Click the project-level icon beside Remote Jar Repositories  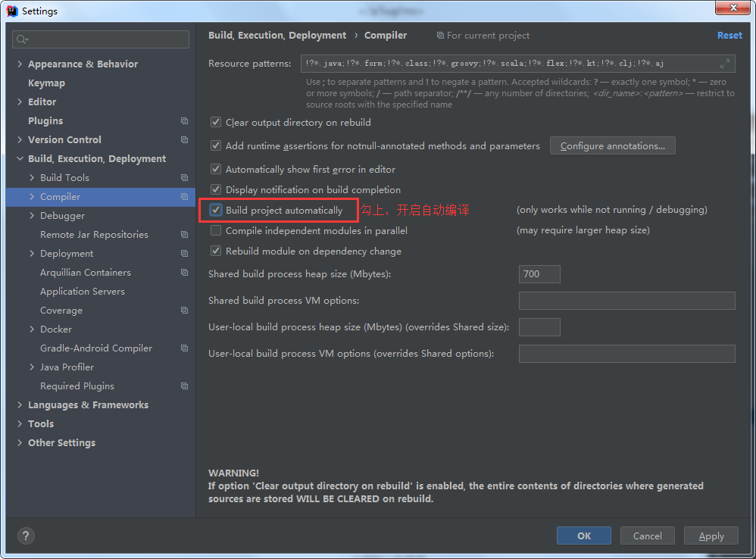(x=184, y=235)
